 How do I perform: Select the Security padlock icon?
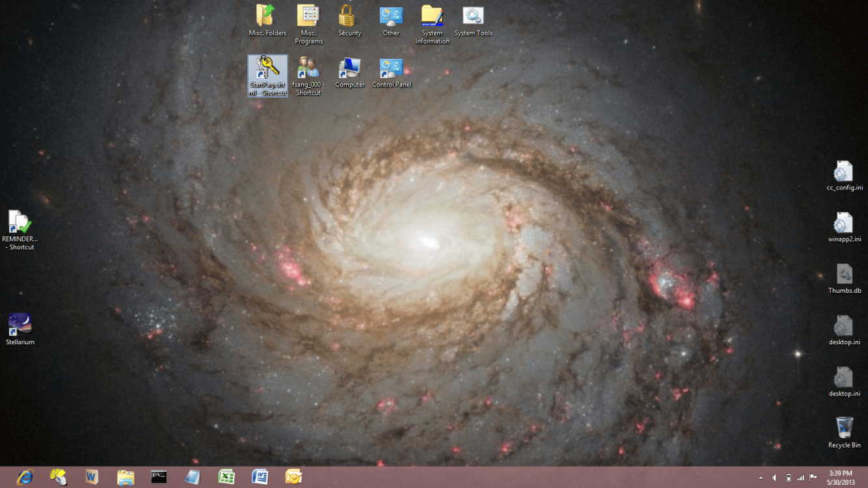pos(349,16)
